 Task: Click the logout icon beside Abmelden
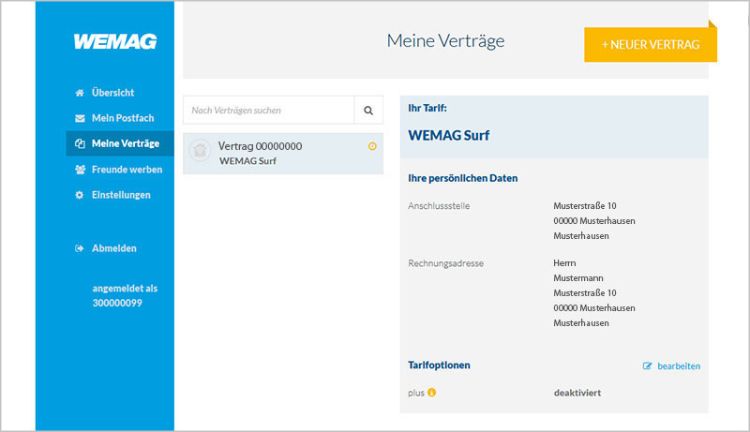79,248
